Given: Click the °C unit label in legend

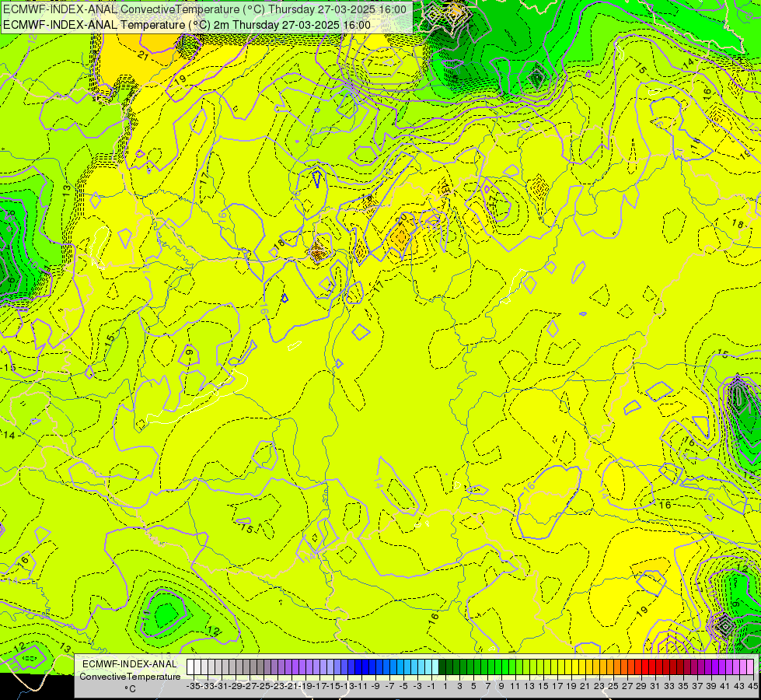Looking at the screenshot, I should pyautogui.click(x=130, y=688).
